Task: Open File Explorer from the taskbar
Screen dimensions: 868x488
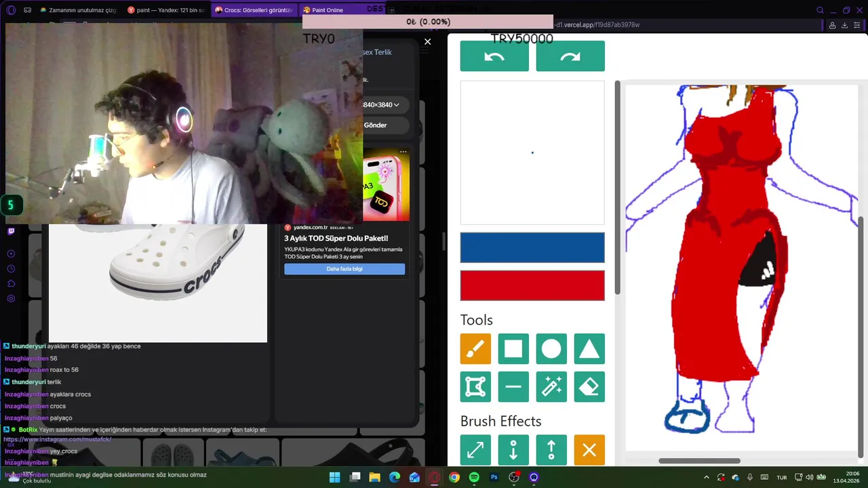Action: [x=374, y=477]
